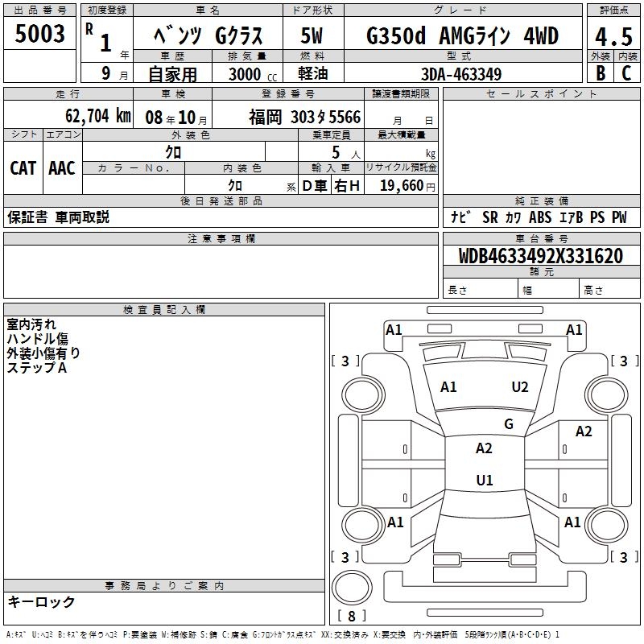Click the chassis number WDB4633492X331620
This screenshot has height=644, width=644.
(x=540, y=256)
